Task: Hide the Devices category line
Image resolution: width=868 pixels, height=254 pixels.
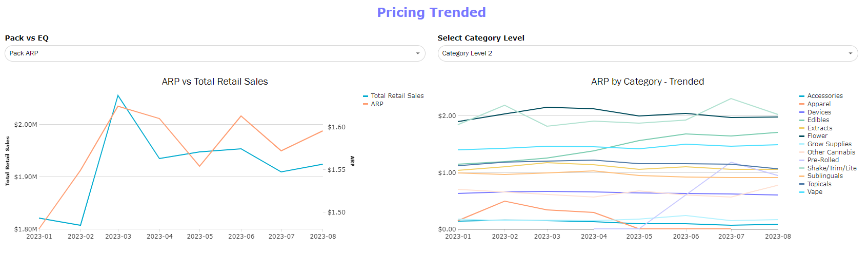Action: click(819, 112)
